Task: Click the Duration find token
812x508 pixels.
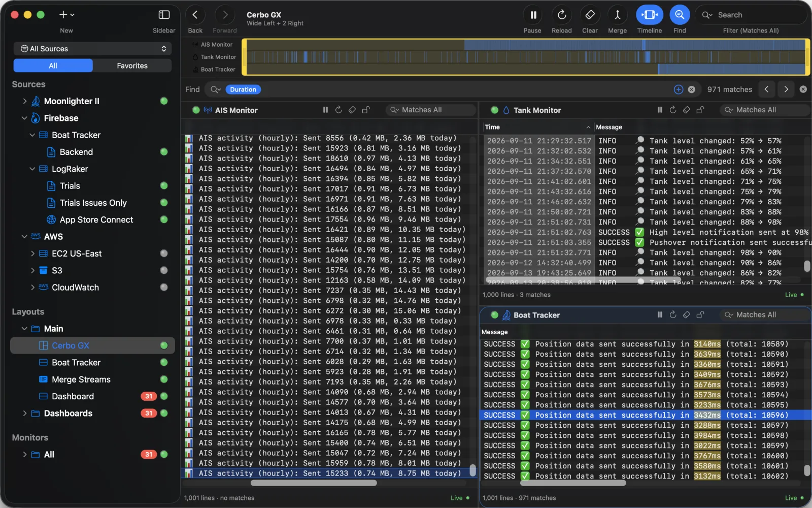Action: tap(243, 89)
